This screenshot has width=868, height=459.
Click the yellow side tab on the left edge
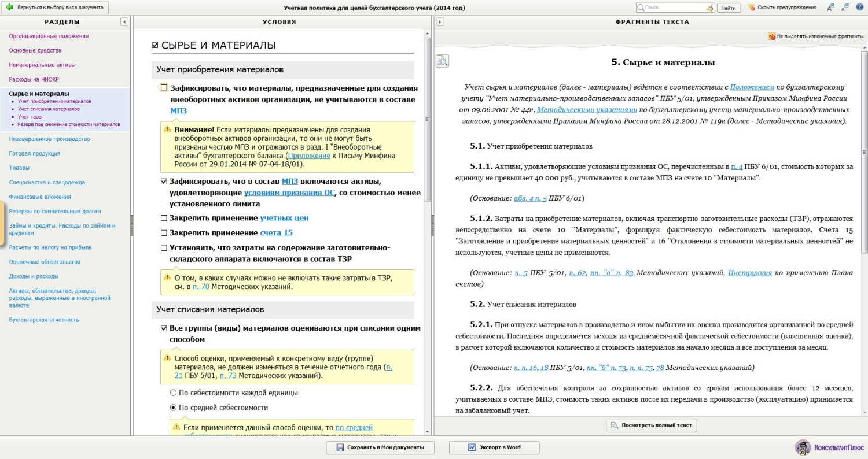pos(2,223)
